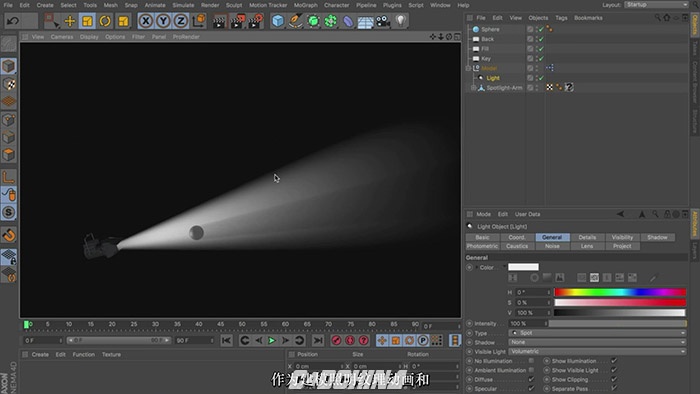This screenshot has width=700, height=394.
Task: Toggle Ambient Illumination checkbox
Action: [x=531, y=370]
